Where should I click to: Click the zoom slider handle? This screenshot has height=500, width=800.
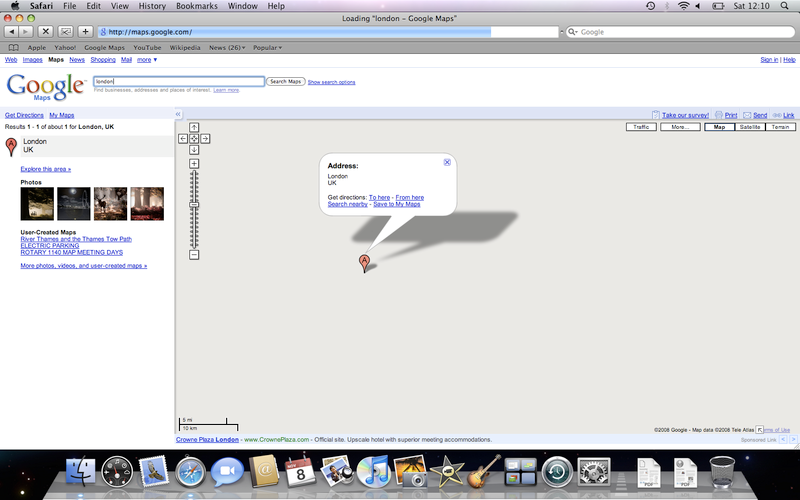point(194,205)
